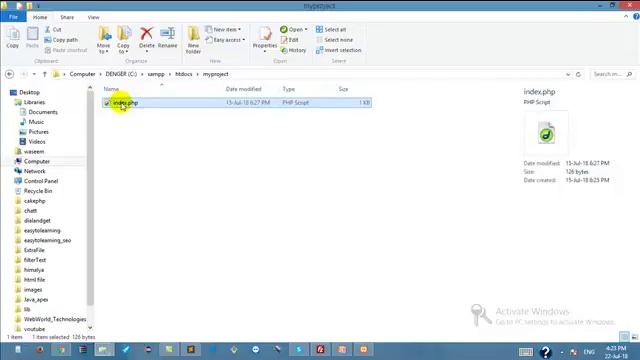The width and height of the screenshot is (640, 360).
Task: Switch to the Share tab
Action: [x=67, y=17]
